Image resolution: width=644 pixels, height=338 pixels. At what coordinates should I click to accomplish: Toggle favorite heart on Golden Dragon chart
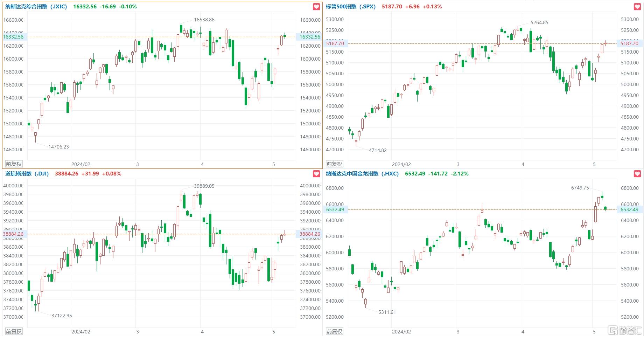coord(637,174)
